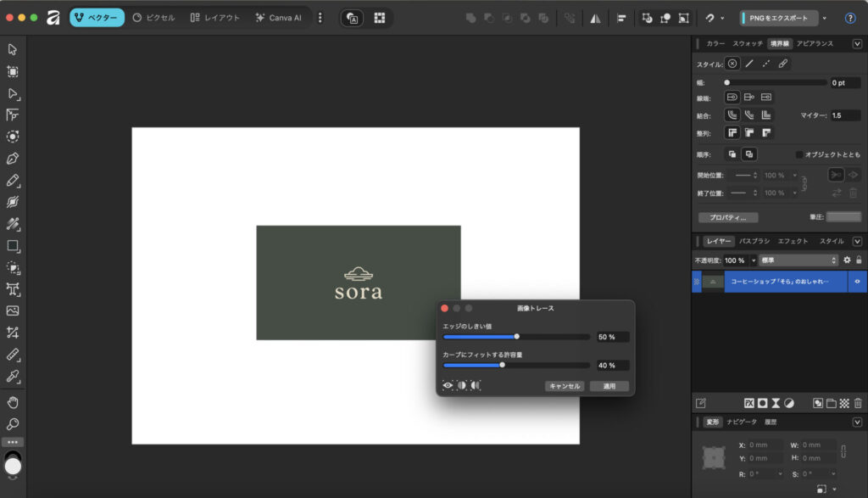This screenshot has width=868, height=498.
Task: Click the delete layer trash icon
Action: (x=858, y=403)
